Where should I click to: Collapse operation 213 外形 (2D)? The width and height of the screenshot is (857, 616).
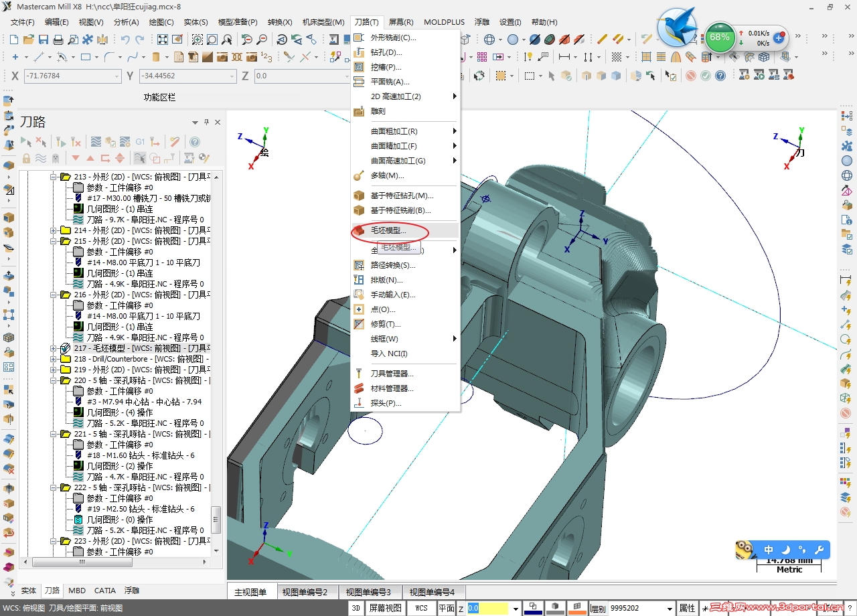[54, 177]
